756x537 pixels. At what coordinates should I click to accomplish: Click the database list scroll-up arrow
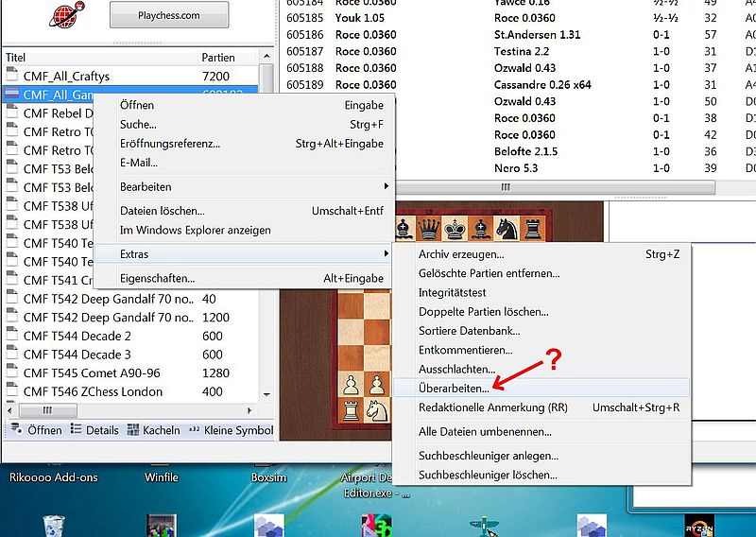point(266,73)
